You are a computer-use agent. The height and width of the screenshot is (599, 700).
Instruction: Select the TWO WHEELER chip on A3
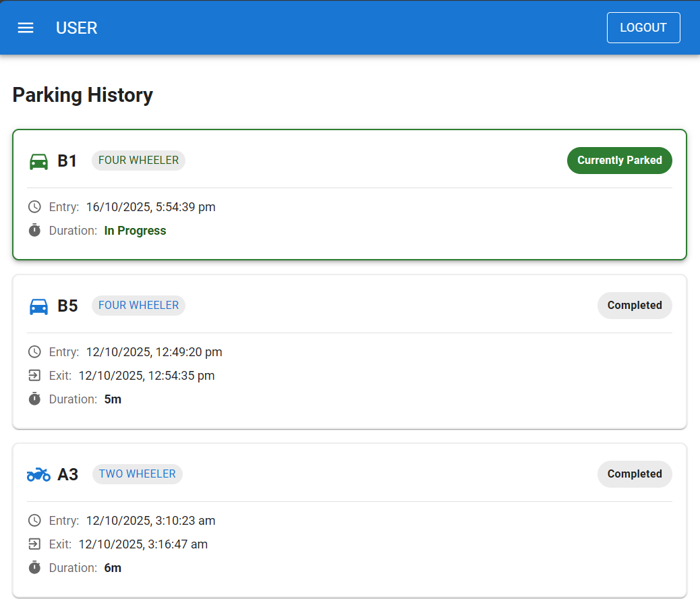[137, 474]
